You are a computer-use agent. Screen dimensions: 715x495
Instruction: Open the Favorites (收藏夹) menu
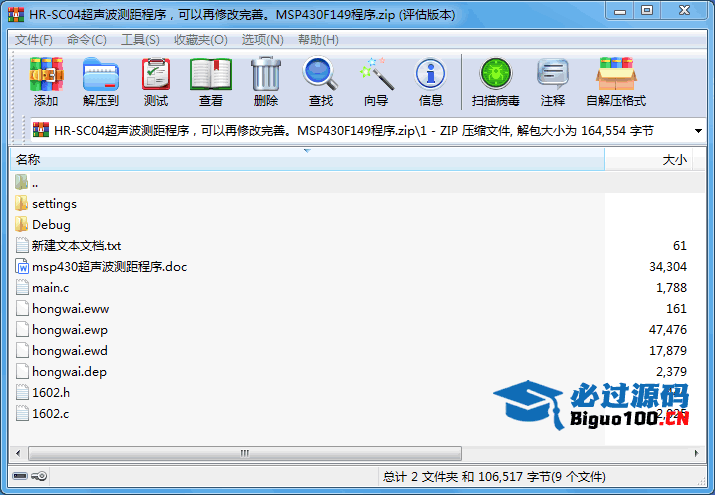[x=201, y=40]
